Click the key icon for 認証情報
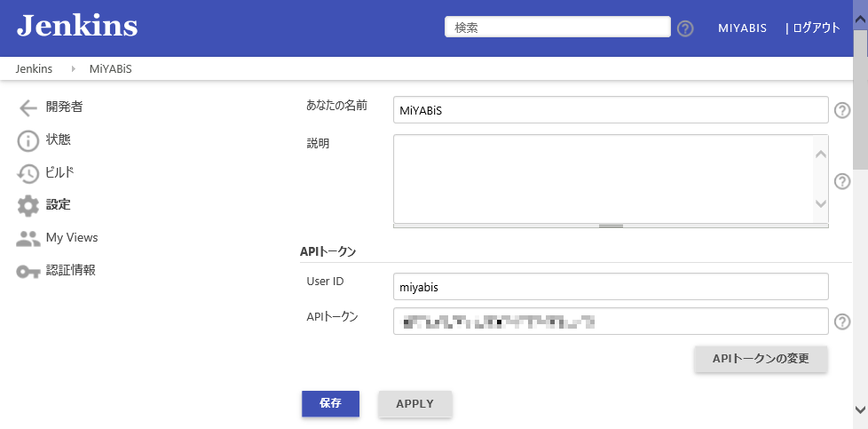This screenshot has width=868, height=429. point(28,271)
